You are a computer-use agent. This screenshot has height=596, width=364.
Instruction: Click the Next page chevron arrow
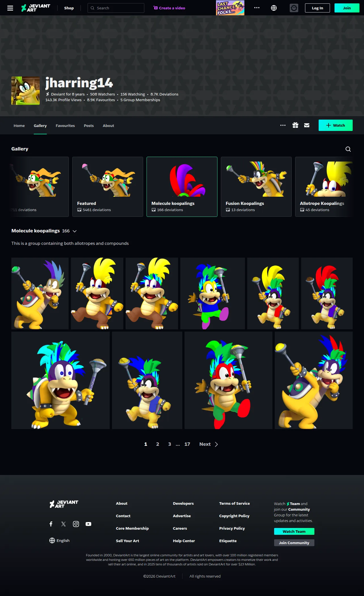216,444
